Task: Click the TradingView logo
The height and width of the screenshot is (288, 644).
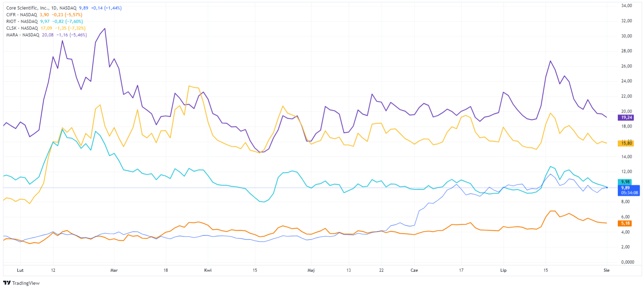Action: pyautogui.click(x=21, y=283)
